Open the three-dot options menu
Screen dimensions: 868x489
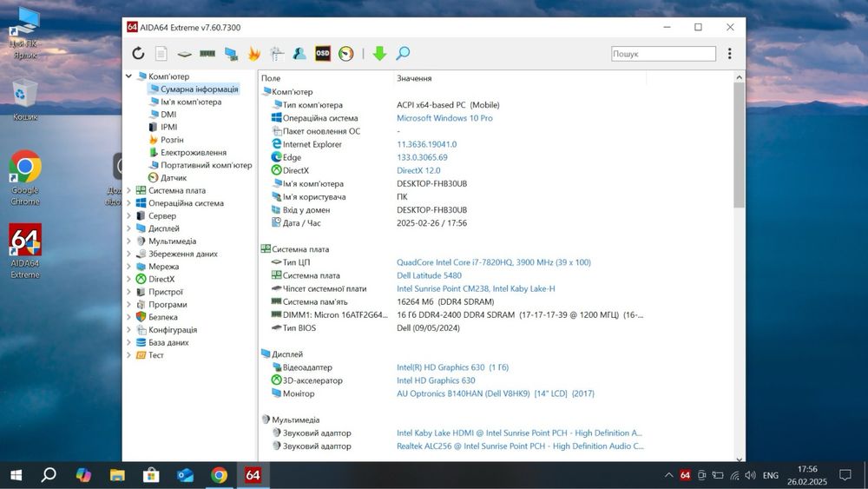click(x=730, y=53)
